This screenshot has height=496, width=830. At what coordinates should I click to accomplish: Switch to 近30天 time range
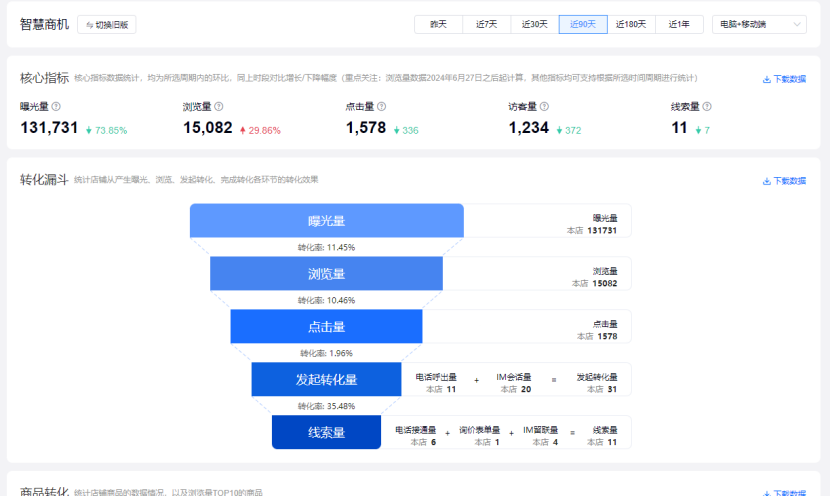[535, 24]
